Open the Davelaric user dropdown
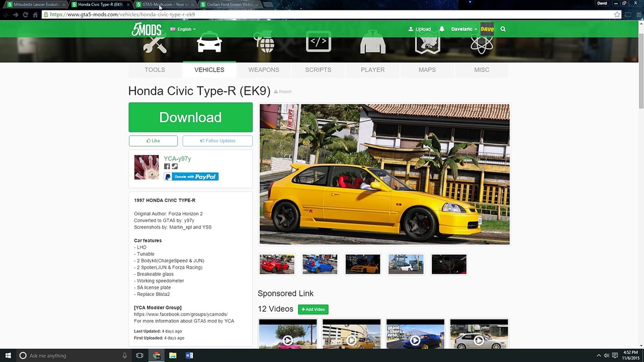 [x=464, y=29]
